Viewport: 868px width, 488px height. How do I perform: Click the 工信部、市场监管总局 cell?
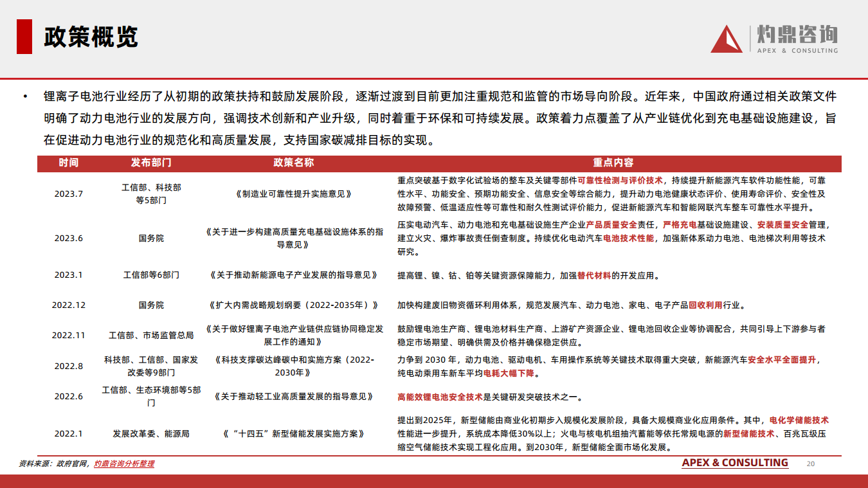(151, 335)
